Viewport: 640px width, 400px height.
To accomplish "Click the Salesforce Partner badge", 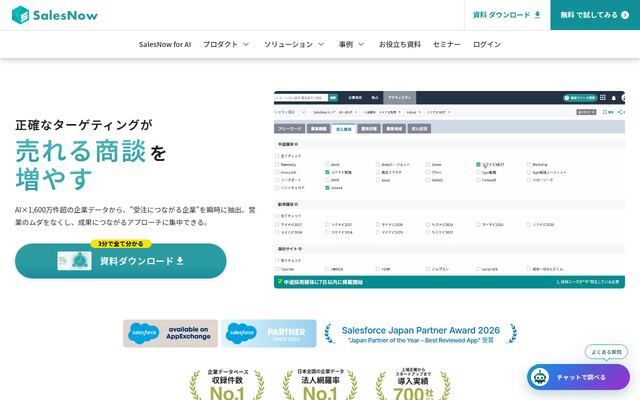I will pos(269,333).
